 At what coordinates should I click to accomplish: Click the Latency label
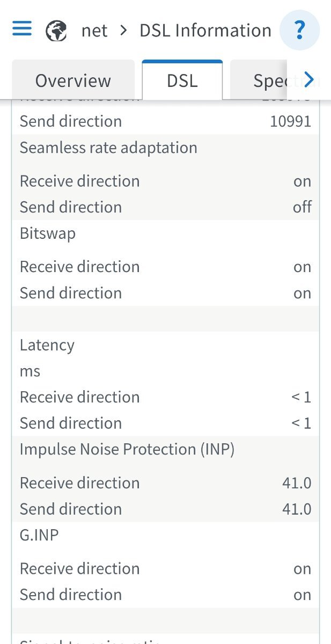click(x=47, y=345)
